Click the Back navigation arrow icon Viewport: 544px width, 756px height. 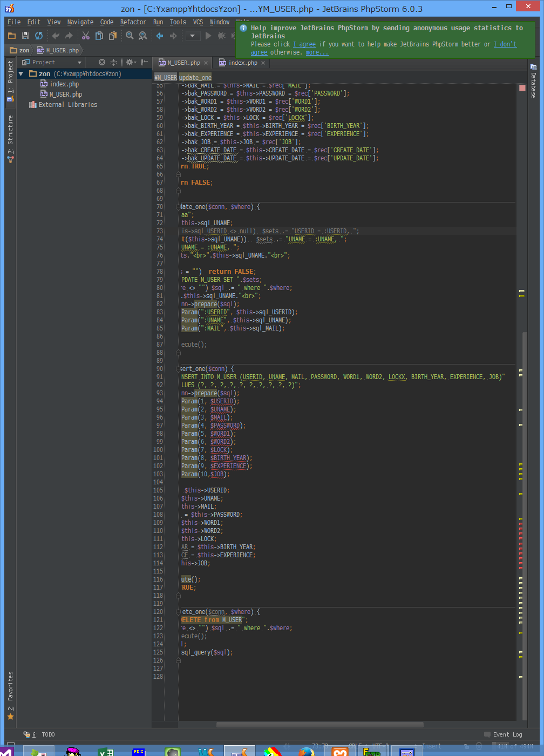160,36
